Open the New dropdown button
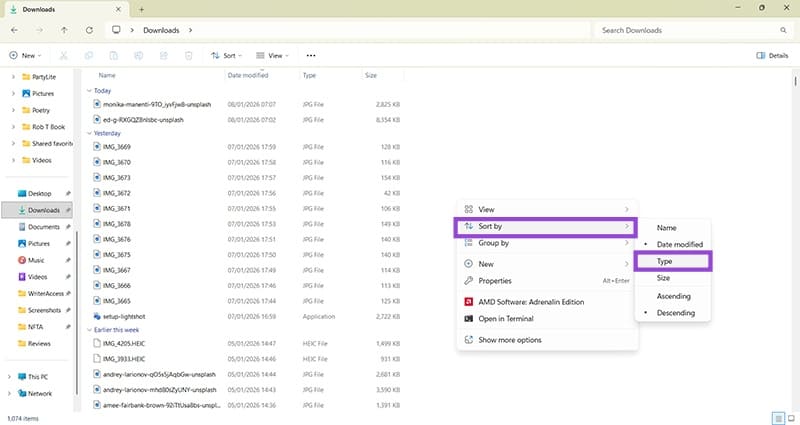 point(25,56)
